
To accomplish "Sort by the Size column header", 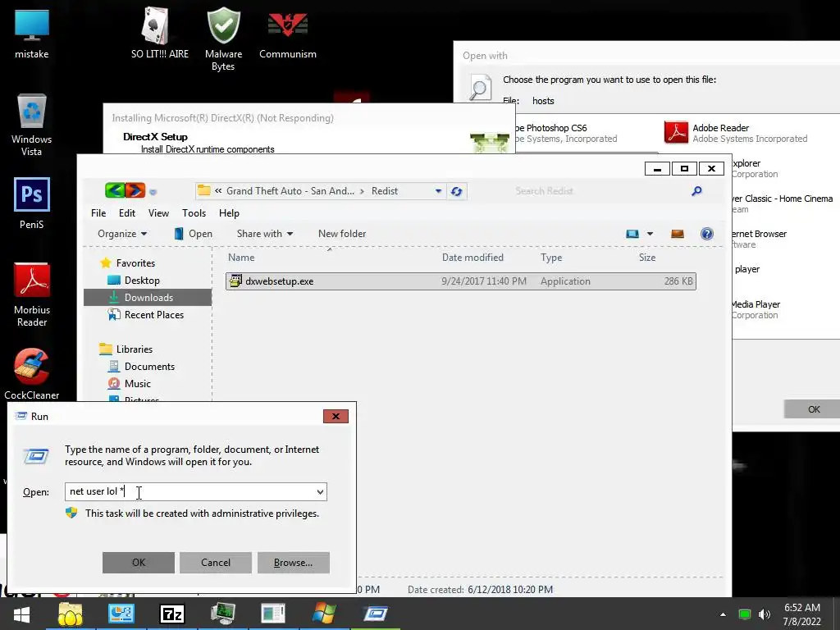I will pyautogui.click(x=647, y=257).
